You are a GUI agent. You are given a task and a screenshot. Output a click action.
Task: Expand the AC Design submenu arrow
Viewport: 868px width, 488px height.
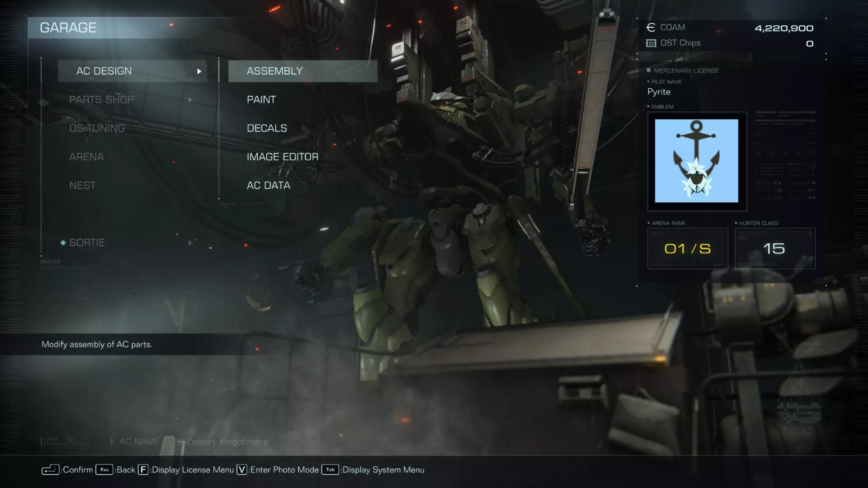point(199,71)
